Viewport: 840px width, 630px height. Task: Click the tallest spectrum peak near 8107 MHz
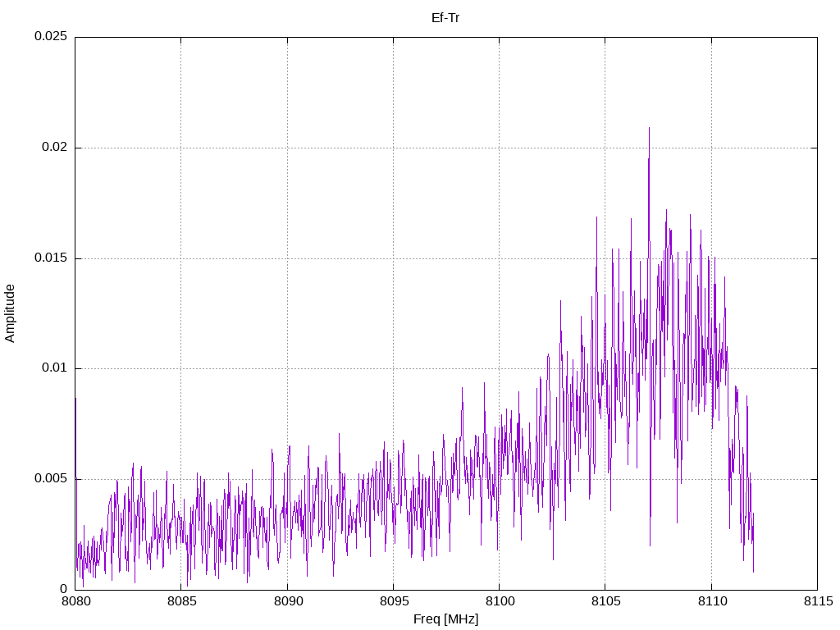pos(650,129)
